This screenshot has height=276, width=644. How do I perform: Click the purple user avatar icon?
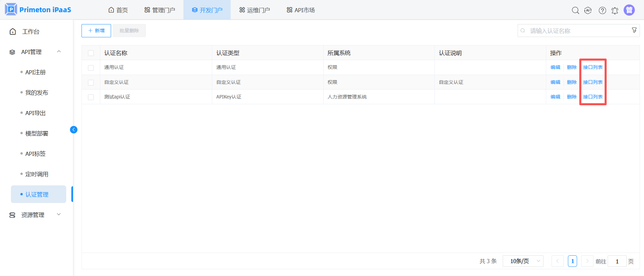(x=629, y=10)
